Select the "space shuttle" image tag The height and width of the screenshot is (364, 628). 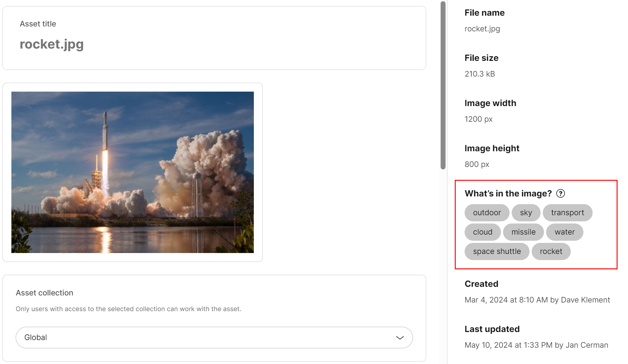(x=497, y=251)
